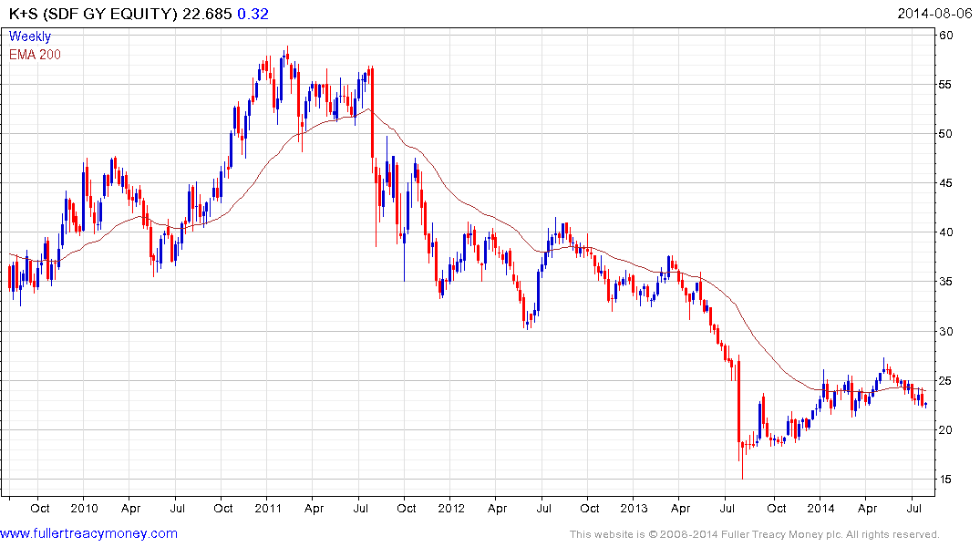Click the chart date 2014-08-06

(935, 14)
